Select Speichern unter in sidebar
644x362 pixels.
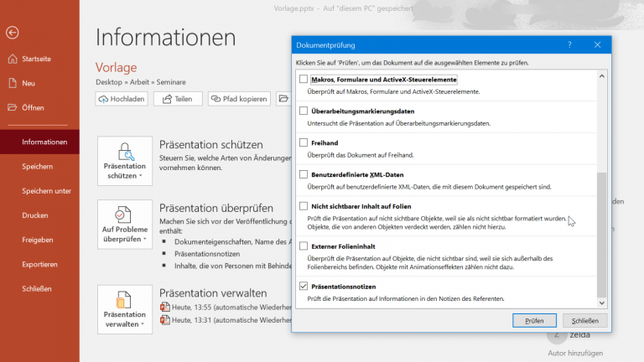pos(46,191)
